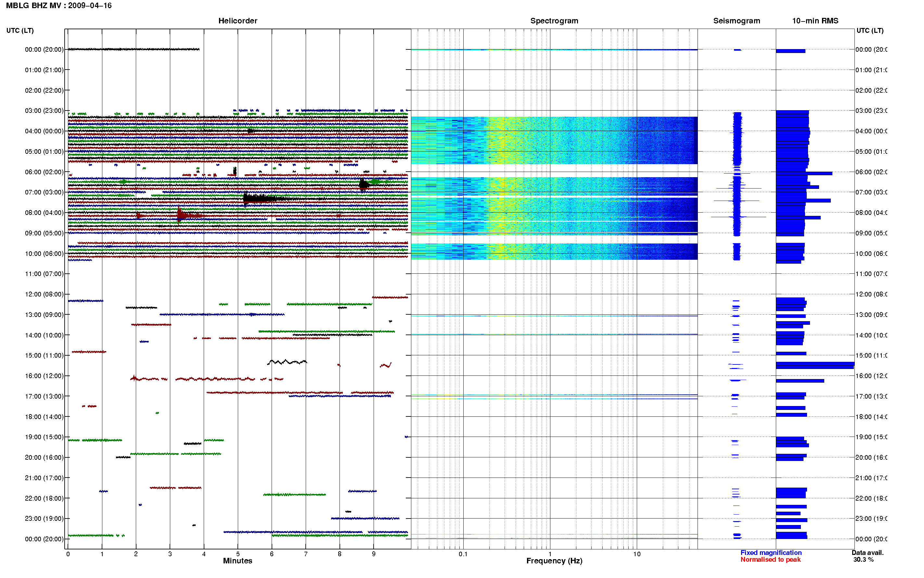Click the 30.3 % availability value
The width and height of the screenshot is (924, 578).
(863, 560)
